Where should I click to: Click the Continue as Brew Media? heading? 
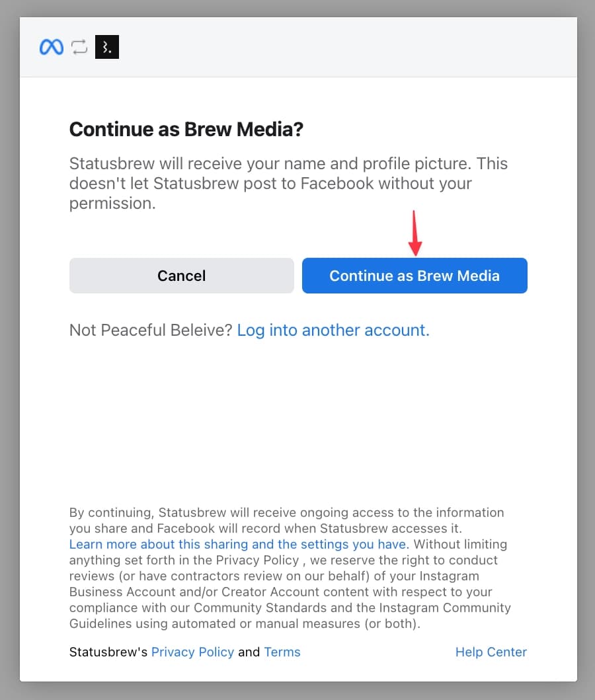click(186, 130)
